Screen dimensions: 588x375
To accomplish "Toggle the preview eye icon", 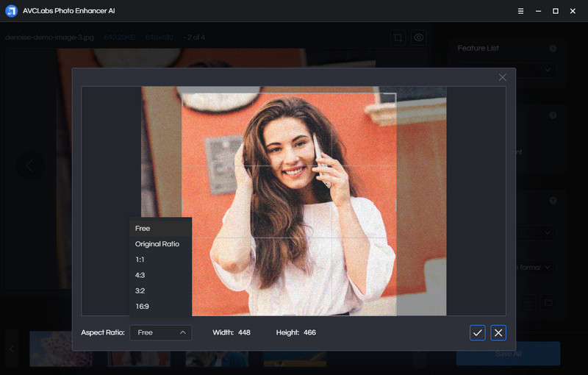I will 418,37.
